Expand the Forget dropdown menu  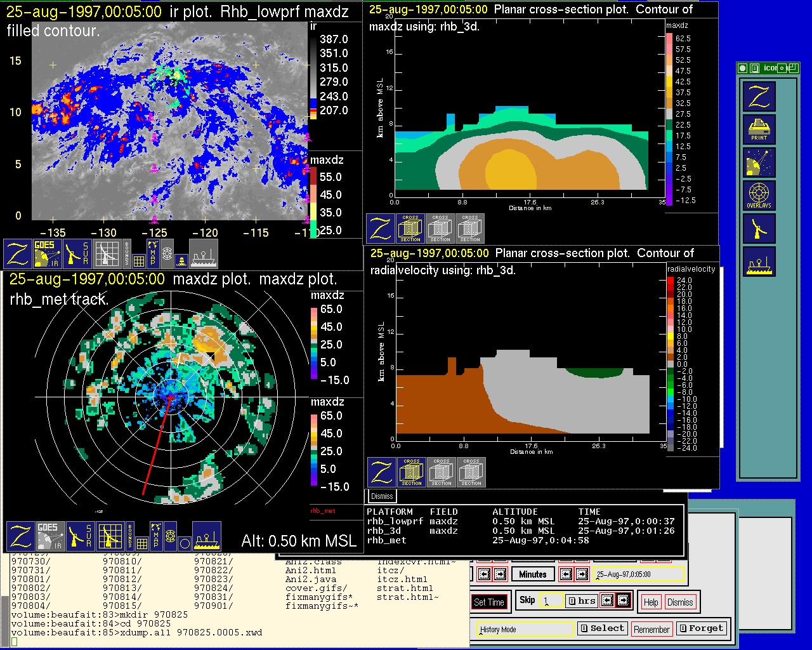click(700, 628)
